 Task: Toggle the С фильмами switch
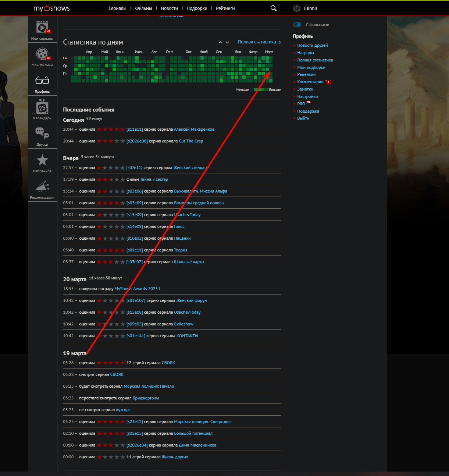click(x=297, y=25)
